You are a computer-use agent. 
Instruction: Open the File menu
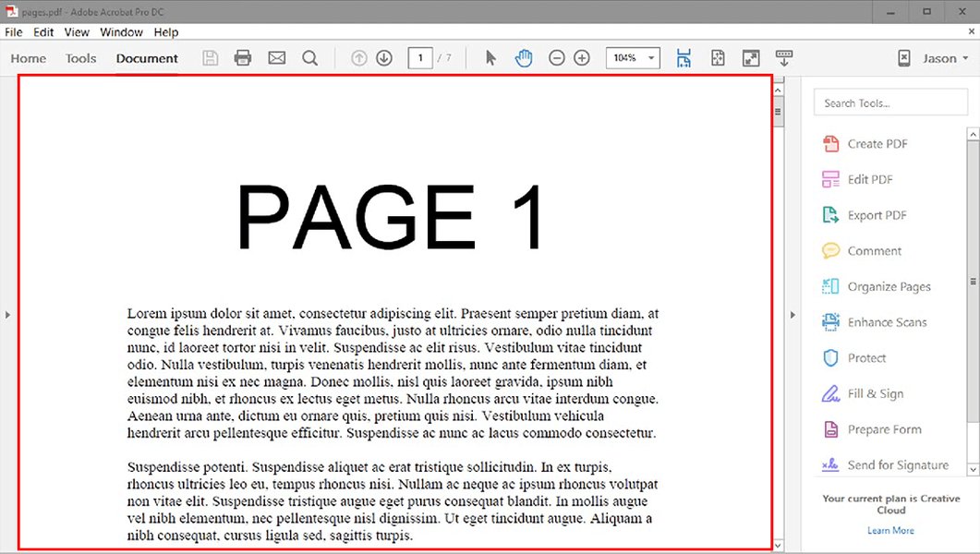coord(14,31)
